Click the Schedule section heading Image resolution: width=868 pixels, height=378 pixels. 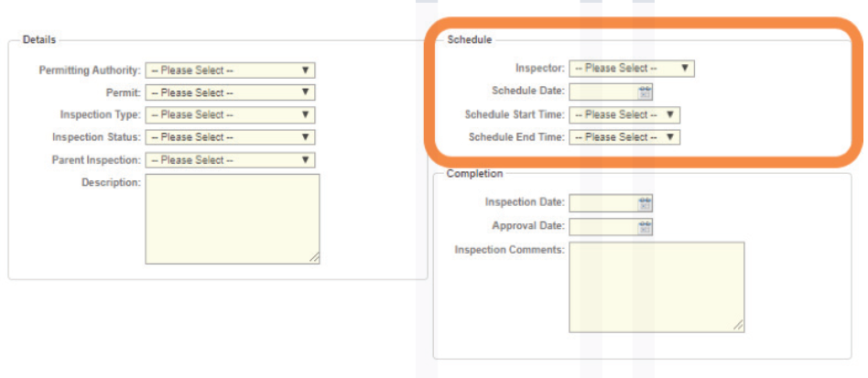(470, 40)
